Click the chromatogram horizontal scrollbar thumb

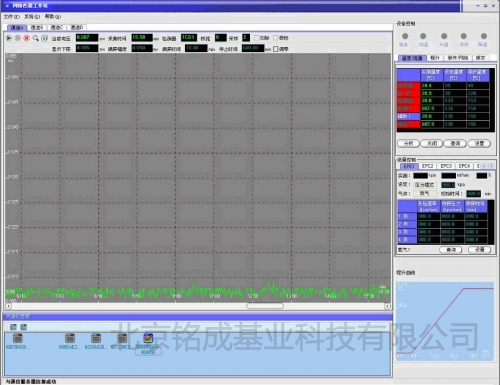[x=265, y=306]
